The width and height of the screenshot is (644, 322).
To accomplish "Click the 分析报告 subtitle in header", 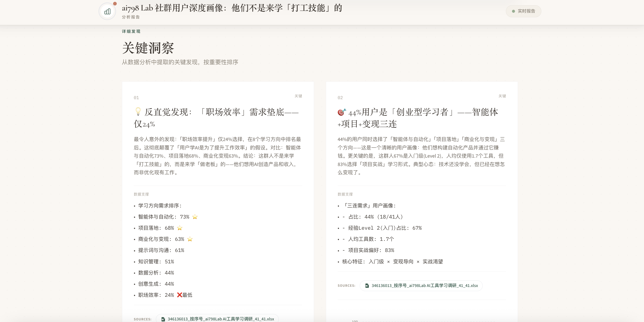I will [x=131, y=17].
